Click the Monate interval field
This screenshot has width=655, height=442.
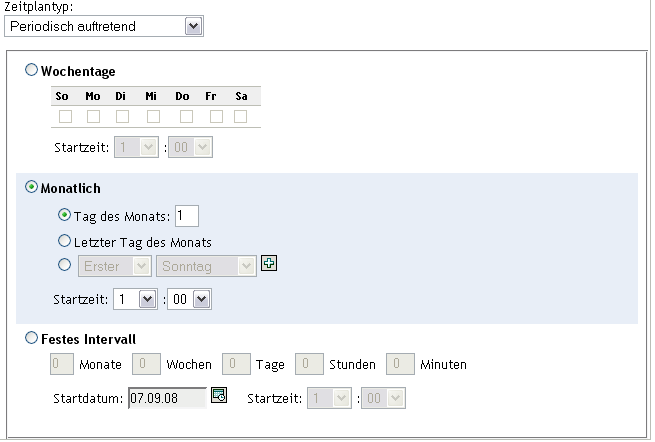tap(61, 365)
